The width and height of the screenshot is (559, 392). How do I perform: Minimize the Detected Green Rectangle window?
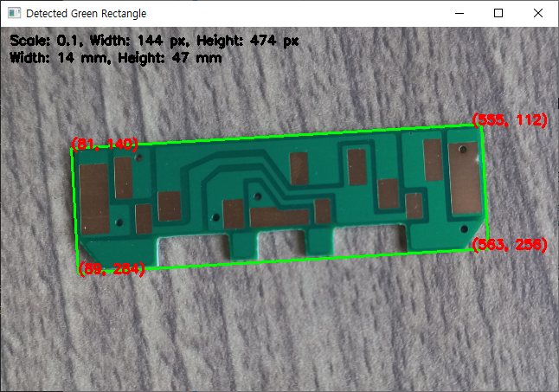pos(459,13)
